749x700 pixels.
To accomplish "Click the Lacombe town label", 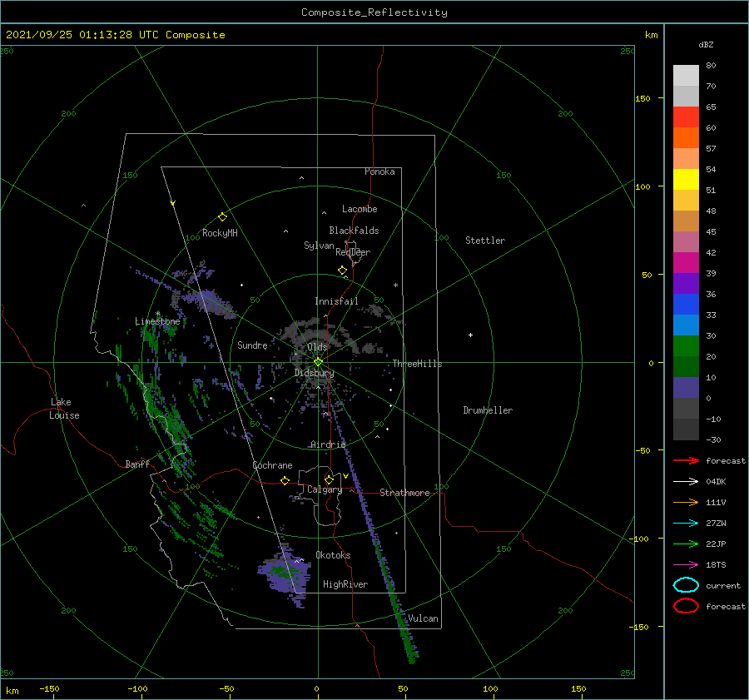I will 360,209.
